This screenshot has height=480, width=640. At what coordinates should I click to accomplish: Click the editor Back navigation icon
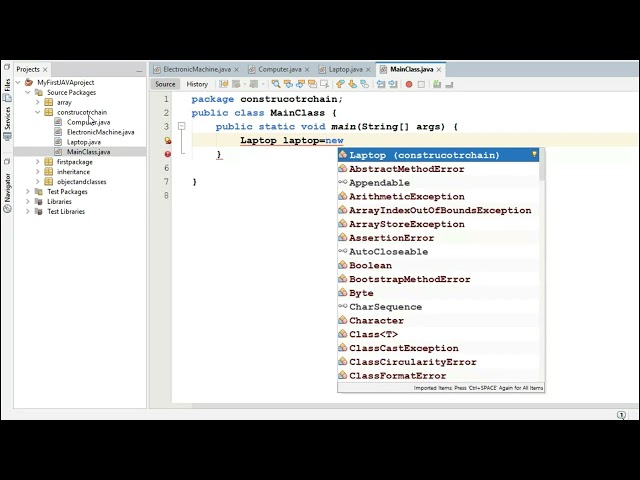coord(236,84)
